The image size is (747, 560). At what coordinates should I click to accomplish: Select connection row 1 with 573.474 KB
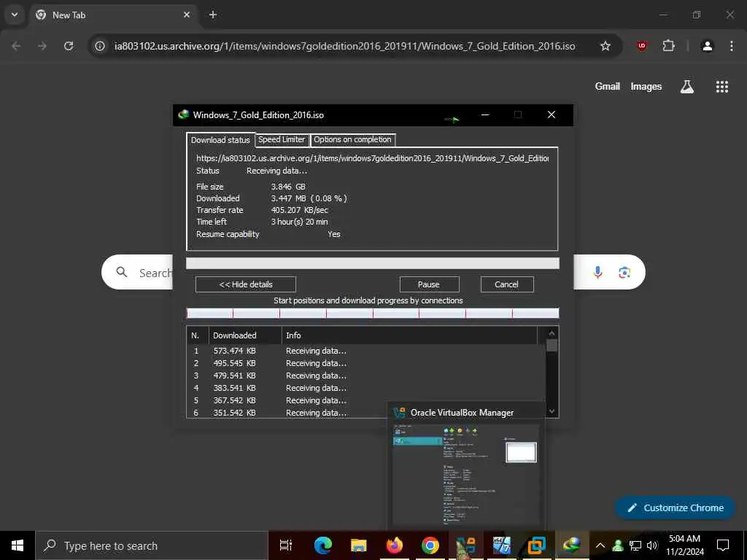point(366,351)
